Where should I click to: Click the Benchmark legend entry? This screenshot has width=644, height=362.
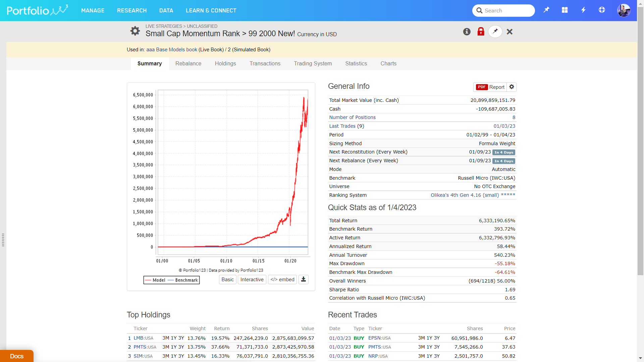pos(183,280)
